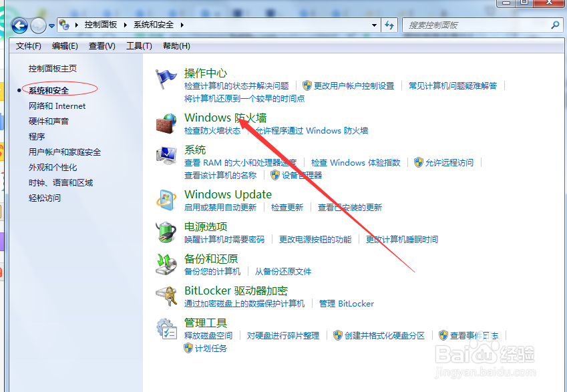Click shield icon beside 创建并格式化硬盘分区
The width and height of the screenshot is (567, 392).
(338, 335)
